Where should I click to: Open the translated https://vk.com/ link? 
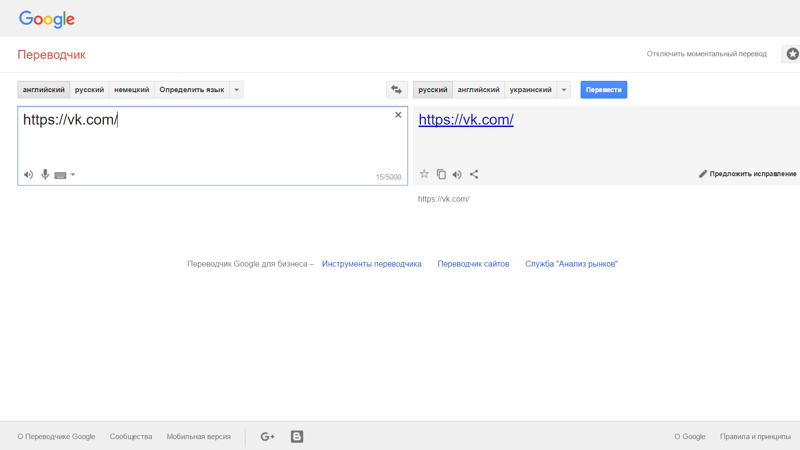pyautogui.click(x=466, y=119)
